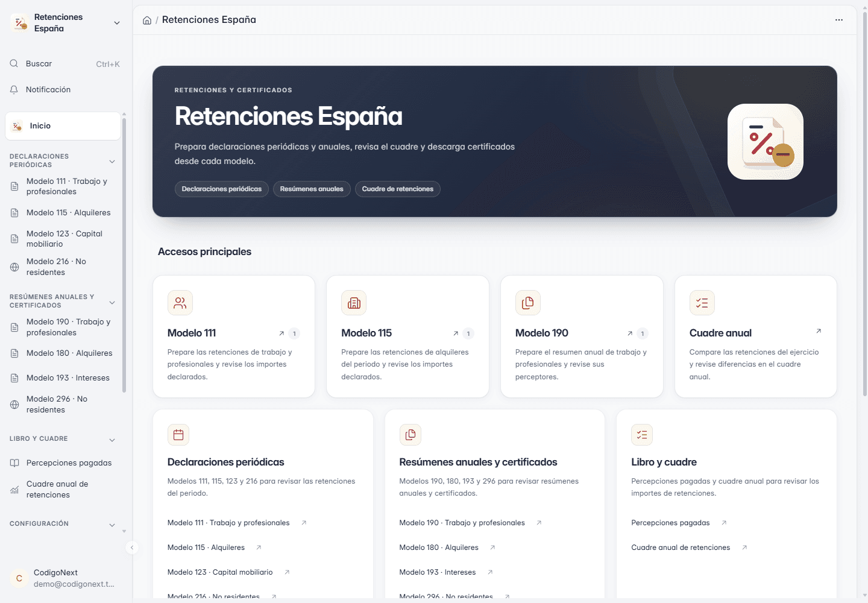
Task: Open Modelo 123 · Capital mobiliario in sidebar
Action: tap(63, 239)
